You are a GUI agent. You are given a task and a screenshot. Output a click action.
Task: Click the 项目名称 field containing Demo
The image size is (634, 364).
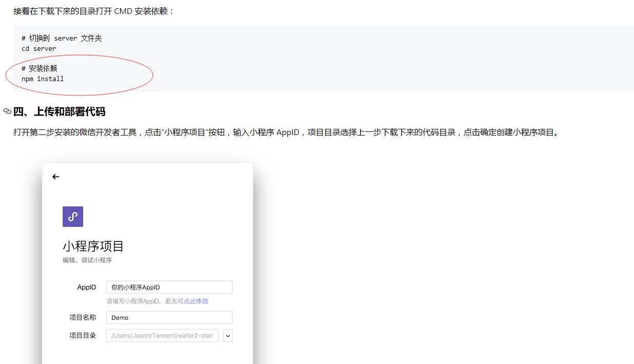(169, 317)
